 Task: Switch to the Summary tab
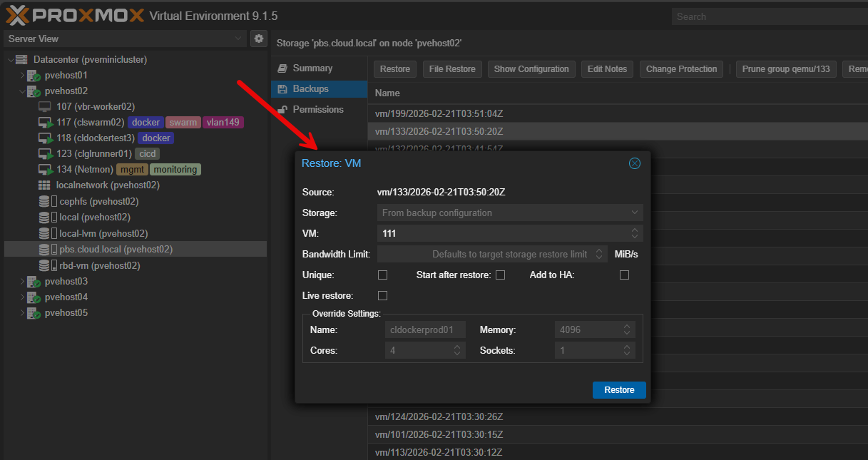[319, 68]
